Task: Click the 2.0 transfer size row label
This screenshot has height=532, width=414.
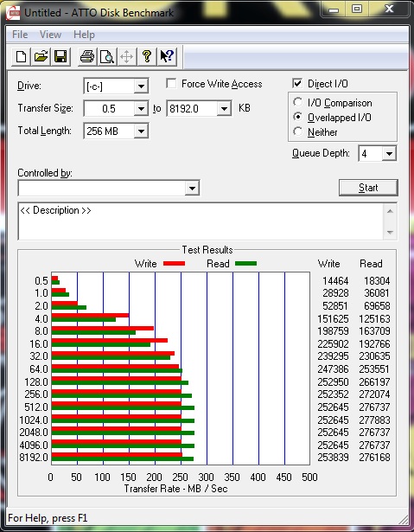Action: 41,306
